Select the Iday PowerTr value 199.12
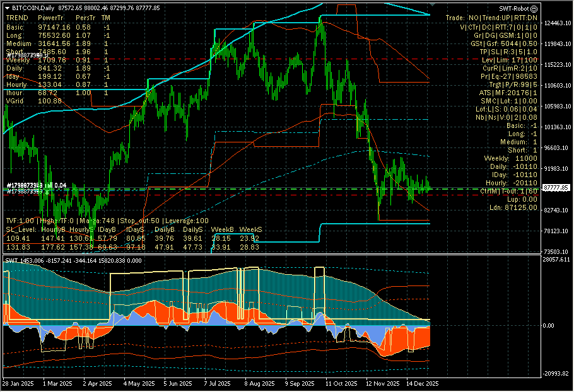Screen dimensions: 574x392 pos(50,76)
